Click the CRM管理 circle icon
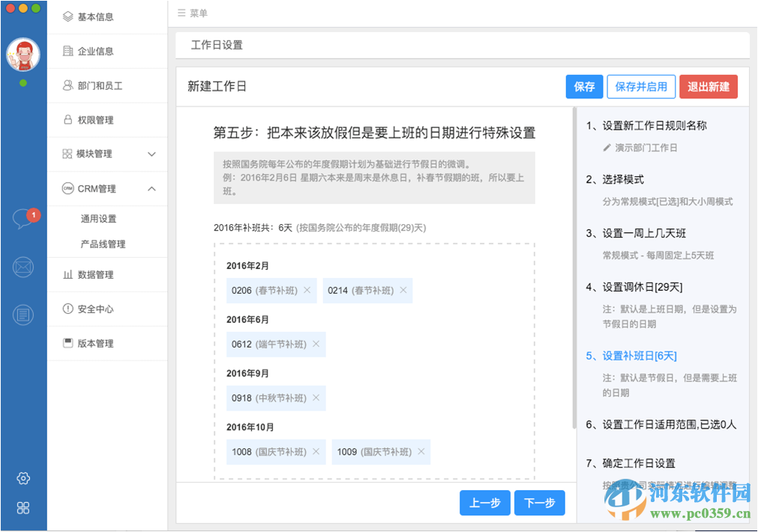The image size is (758, 532). pyautogui.click(x=67, y=188)
